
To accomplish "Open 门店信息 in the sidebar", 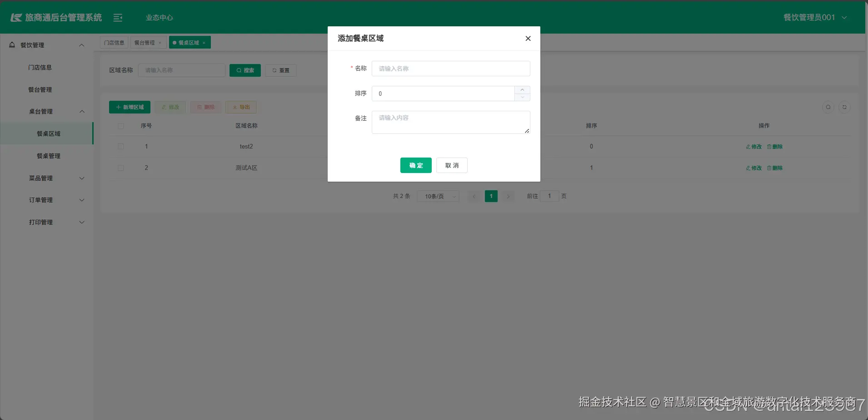I will point(40,67).
